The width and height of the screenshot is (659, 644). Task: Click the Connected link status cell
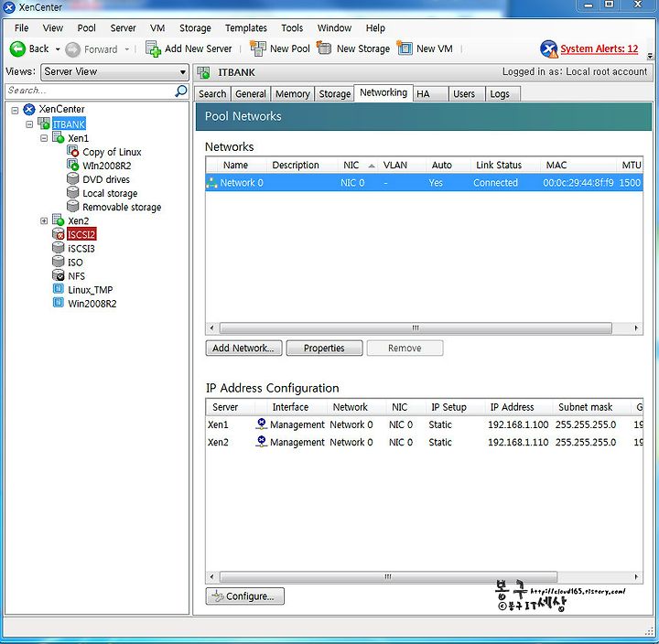click(495, 183)
